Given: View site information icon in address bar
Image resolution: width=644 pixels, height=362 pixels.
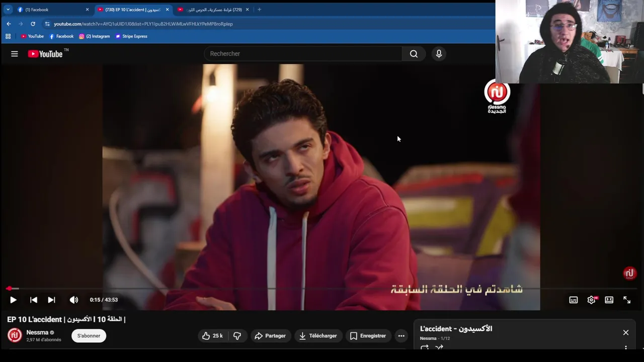Looking at the screenshot, I should point(47,24).
